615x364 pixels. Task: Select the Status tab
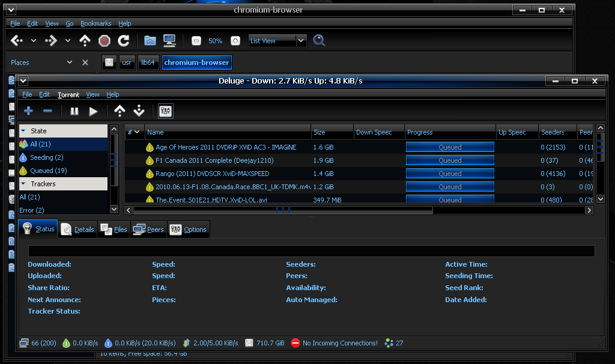point(38,229)
